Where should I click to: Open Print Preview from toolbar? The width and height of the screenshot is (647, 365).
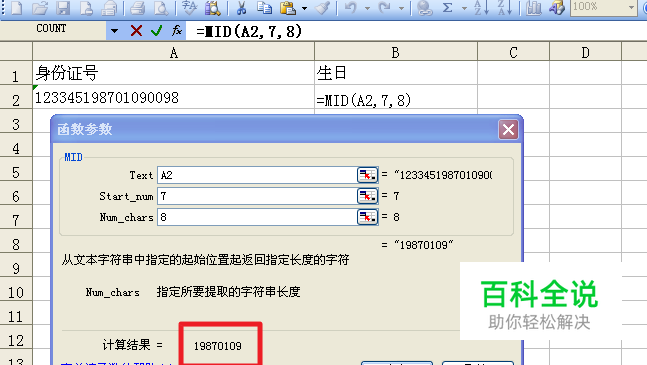tap(161, 7)
